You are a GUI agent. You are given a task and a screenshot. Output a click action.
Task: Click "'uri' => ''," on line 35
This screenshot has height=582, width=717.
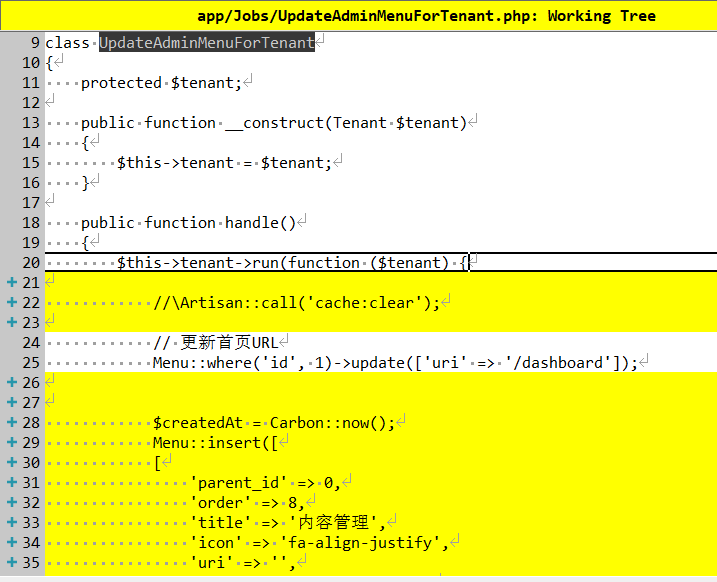[242, 563]
